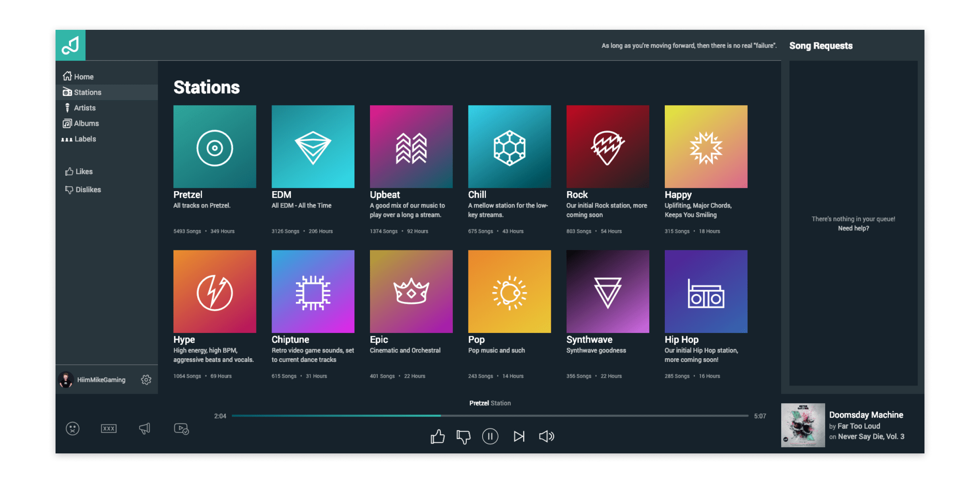Toggle the Labels sidebar item
Image resolution: width=980 pixels, height=482 pixels.
point(85,139)
